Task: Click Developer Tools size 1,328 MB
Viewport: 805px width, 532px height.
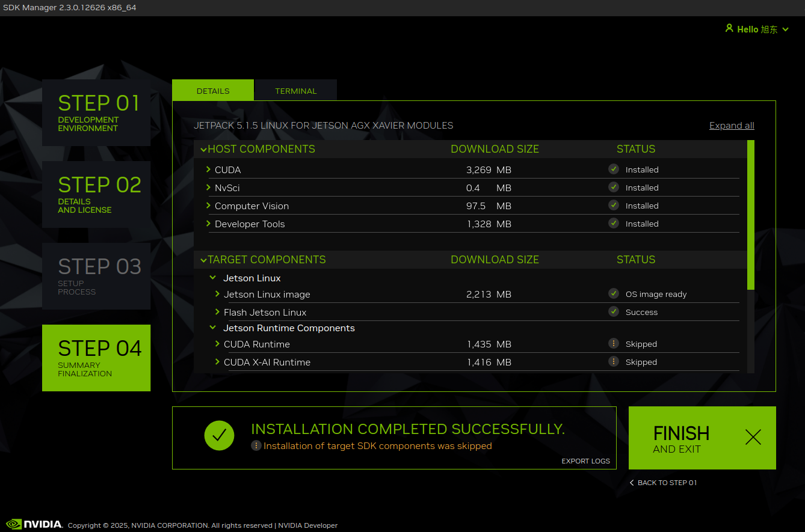Action: (x=489, y=224)
